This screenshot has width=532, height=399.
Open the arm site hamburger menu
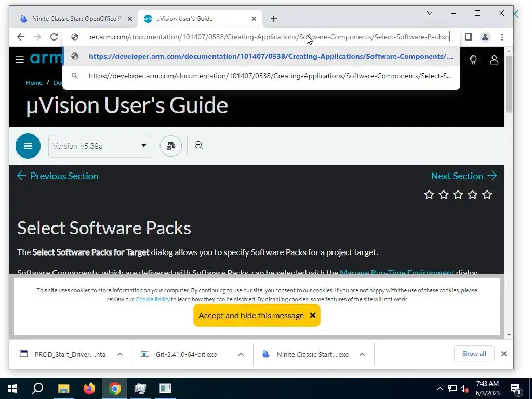[20, 60]
